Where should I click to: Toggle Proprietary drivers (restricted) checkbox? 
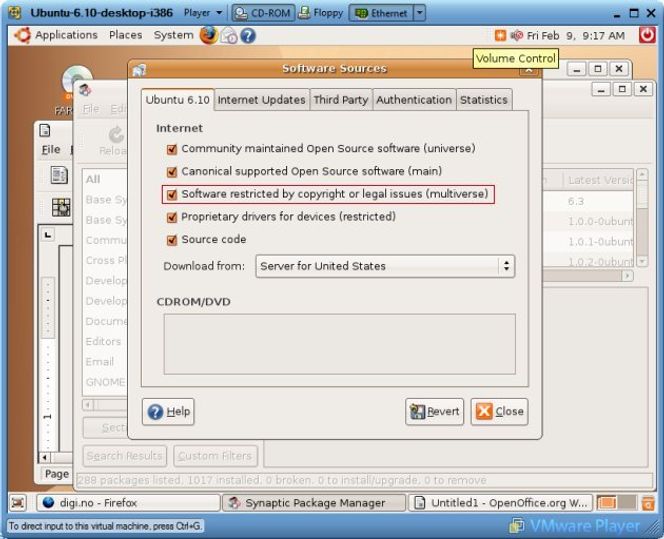point(172,217)
